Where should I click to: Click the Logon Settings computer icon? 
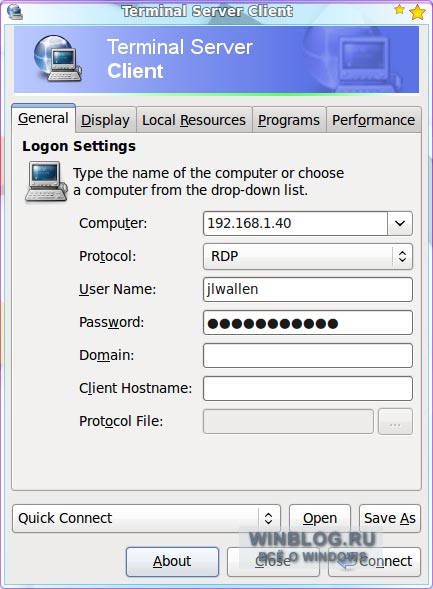[46, 181]
